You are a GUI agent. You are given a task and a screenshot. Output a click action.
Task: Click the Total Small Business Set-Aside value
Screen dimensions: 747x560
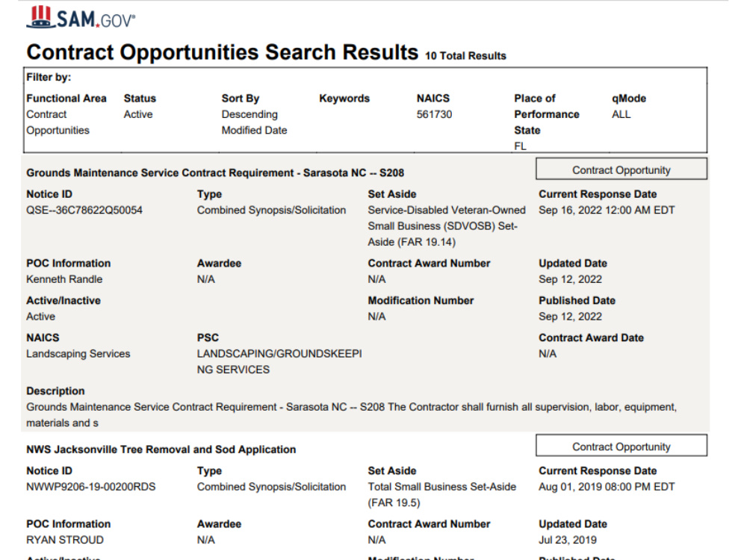[x=441, y=494]
